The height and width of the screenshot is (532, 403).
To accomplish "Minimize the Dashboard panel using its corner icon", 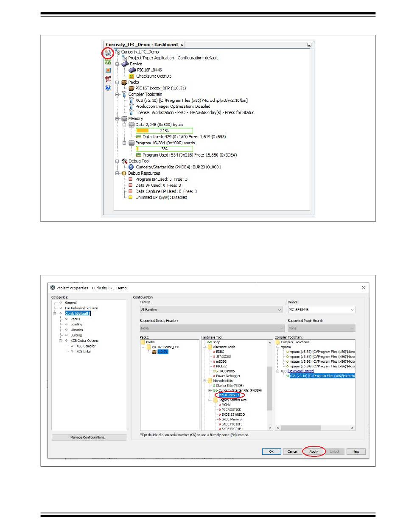I will pos(310,45).
